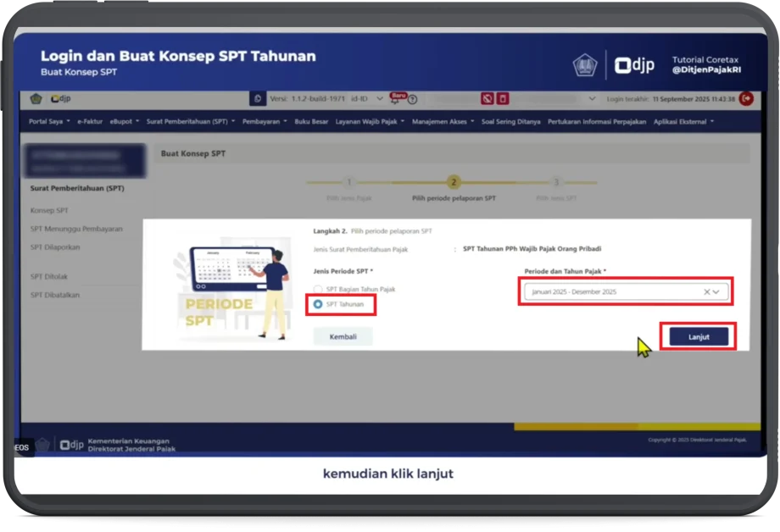Clear the Periode dan Tahun Pajak selection

coord(707,291)
